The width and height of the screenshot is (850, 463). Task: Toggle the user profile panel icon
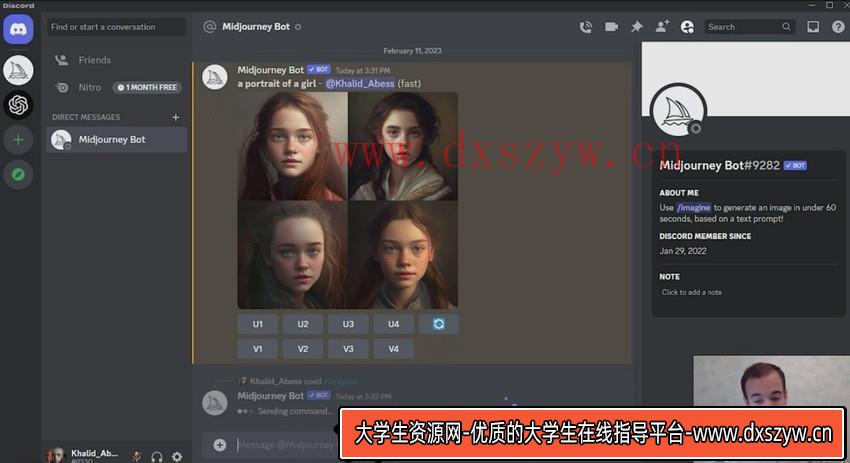pos(687,27)
